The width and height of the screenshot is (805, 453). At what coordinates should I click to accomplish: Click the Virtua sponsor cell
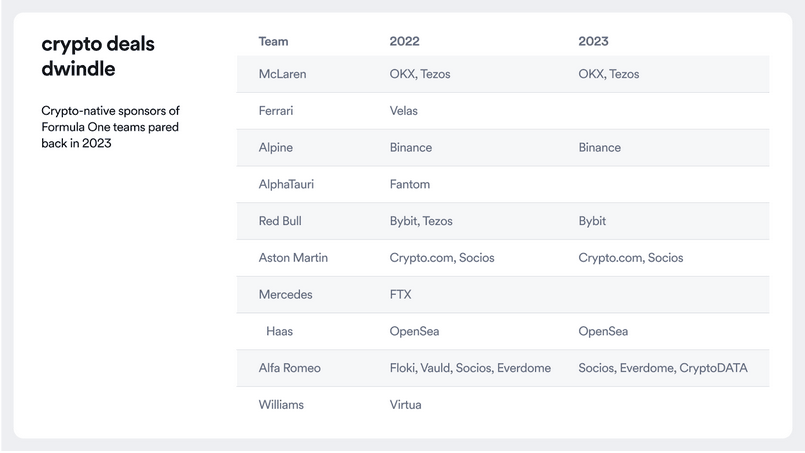click(405, 405)
